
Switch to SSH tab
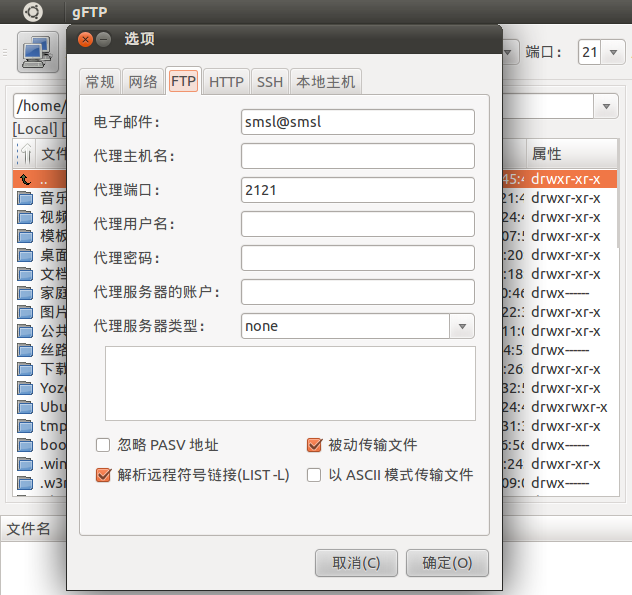(x=270, y=82)
